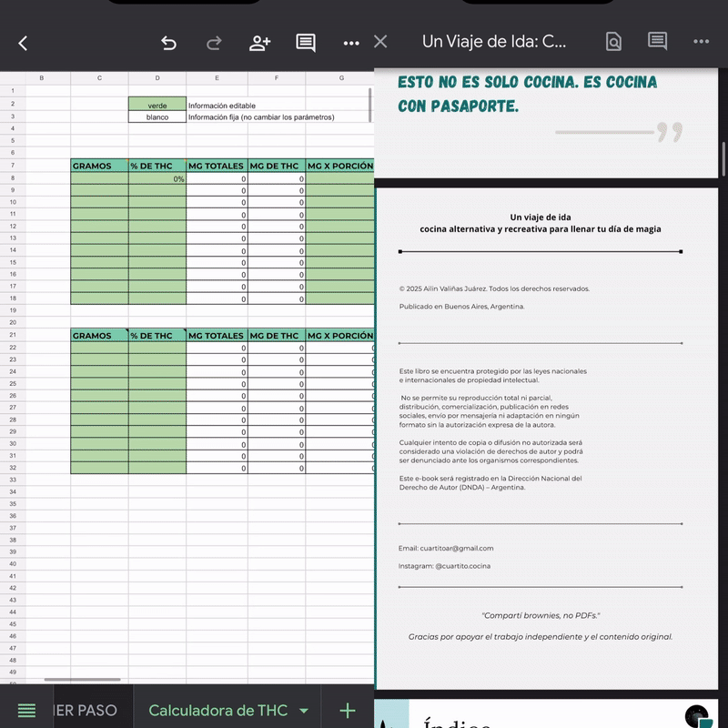The height and width of the screenshot is (728, 728).
Task: Select the first GRAMOS header in row 7
Action: (x=99, y=166)
